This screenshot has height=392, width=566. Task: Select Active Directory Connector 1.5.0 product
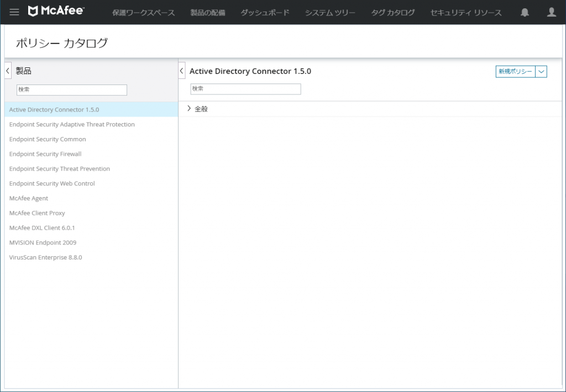point(91,109)
